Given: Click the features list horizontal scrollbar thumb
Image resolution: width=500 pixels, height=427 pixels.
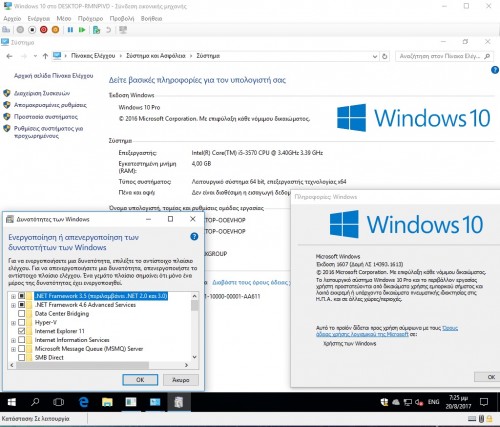Looking at the screenshot, I should pos(82,365).
